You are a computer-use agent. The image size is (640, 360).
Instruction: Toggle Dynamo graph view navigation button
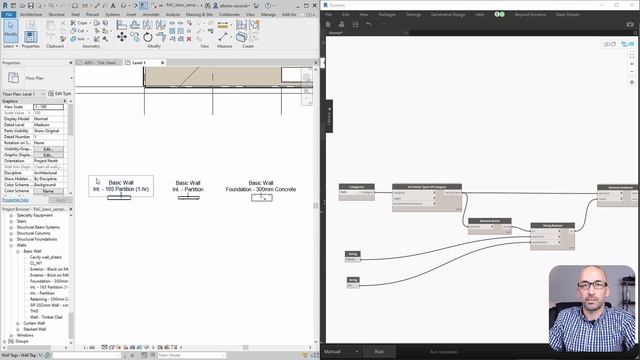pyautogui.click(x=627, y=44)
